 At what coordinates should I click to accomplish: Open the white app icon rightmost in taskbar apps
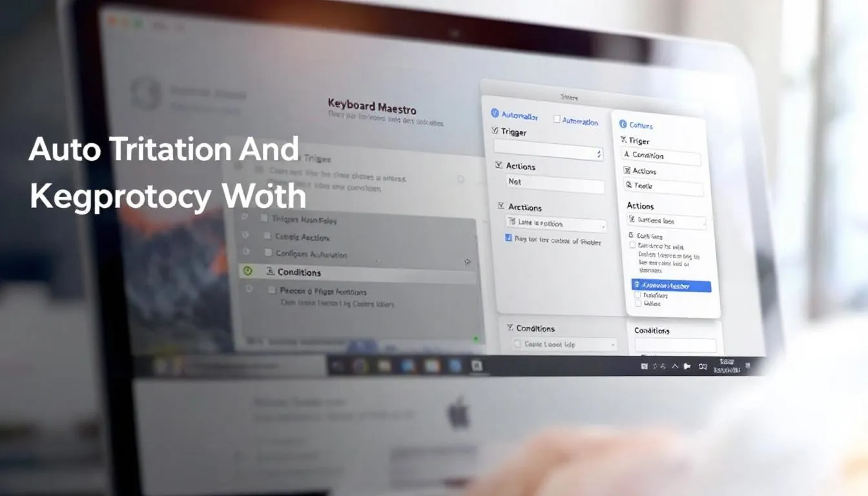(x=477, y=366)
